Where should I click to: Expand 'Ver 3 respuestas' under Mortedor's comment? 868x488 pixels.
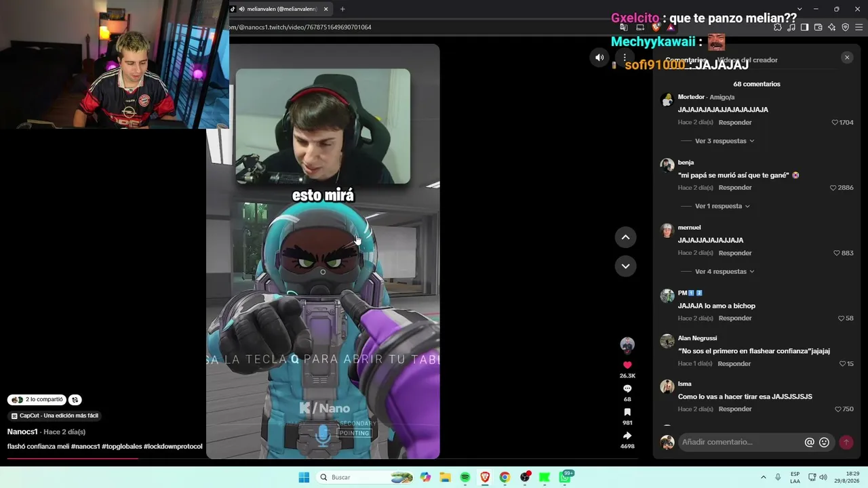724,141
